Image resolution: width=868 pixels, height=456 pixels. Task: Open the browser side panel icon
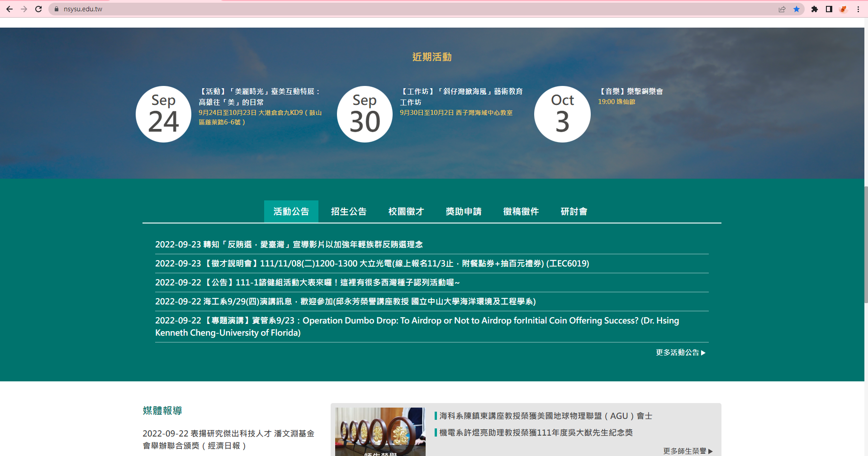[829, 9]
